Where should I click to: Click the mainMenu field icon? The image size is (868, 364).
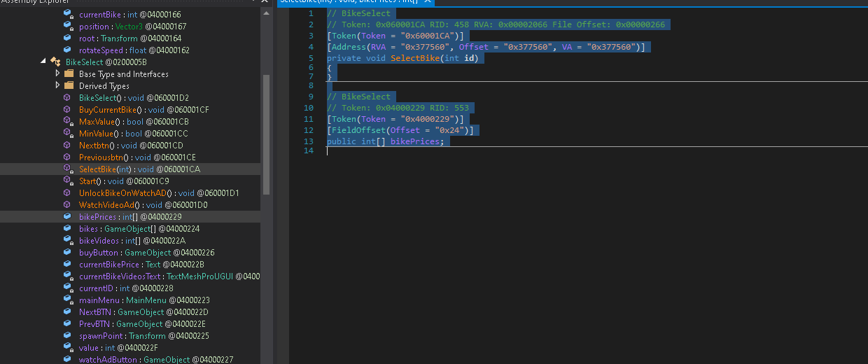[68, 300]
